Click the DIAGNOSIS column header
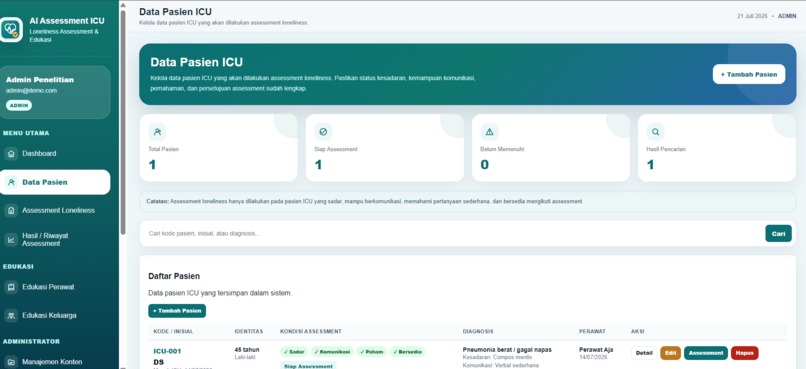The image size is (806, 369). tap(478, 331)
